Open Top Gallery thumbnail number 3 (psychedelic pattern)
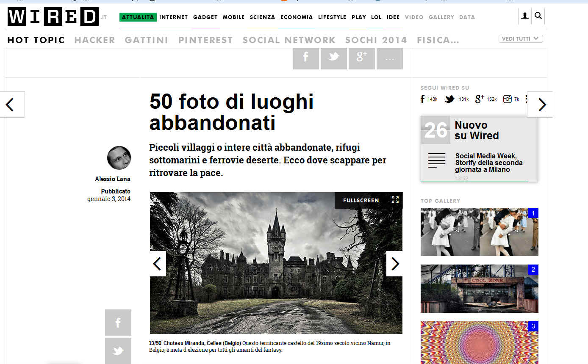 coord(480,342)
